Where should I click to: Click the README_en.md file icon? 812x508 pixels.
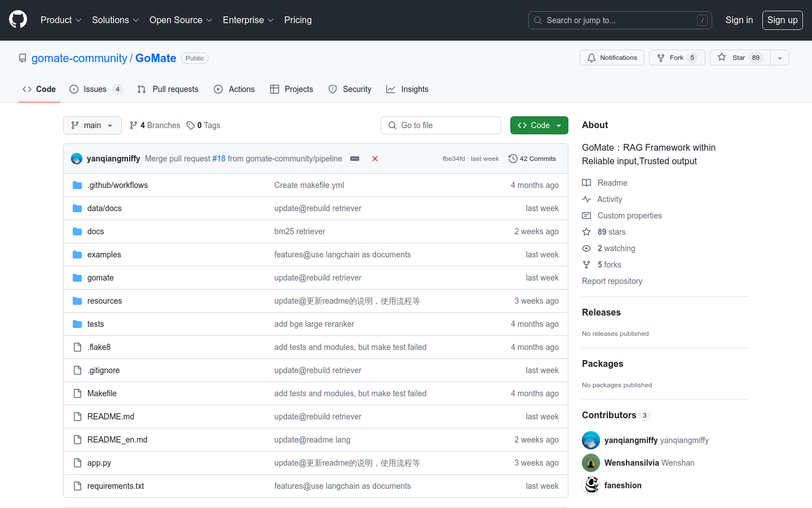[x=77, y=440]
